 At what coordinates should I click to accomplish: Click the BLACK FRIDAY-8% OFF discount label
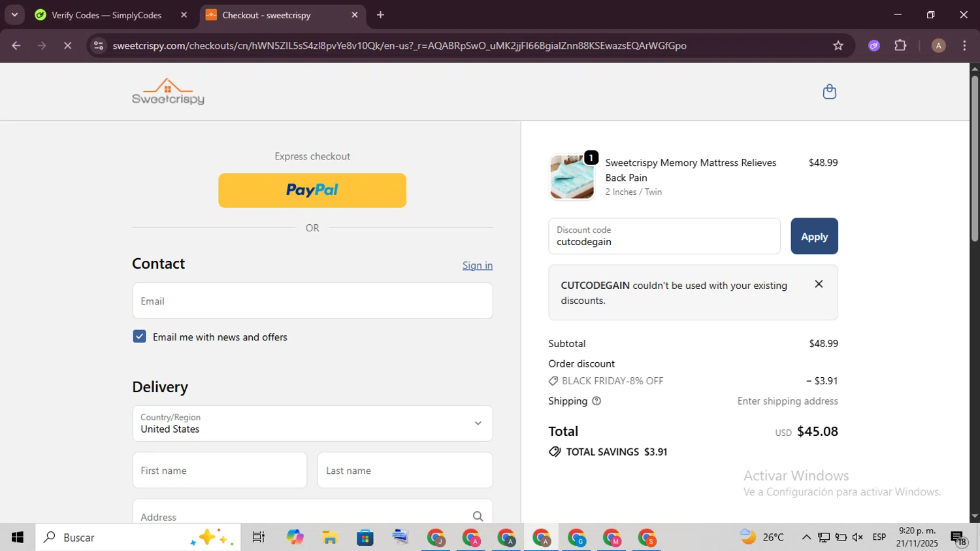coord(612,380)
